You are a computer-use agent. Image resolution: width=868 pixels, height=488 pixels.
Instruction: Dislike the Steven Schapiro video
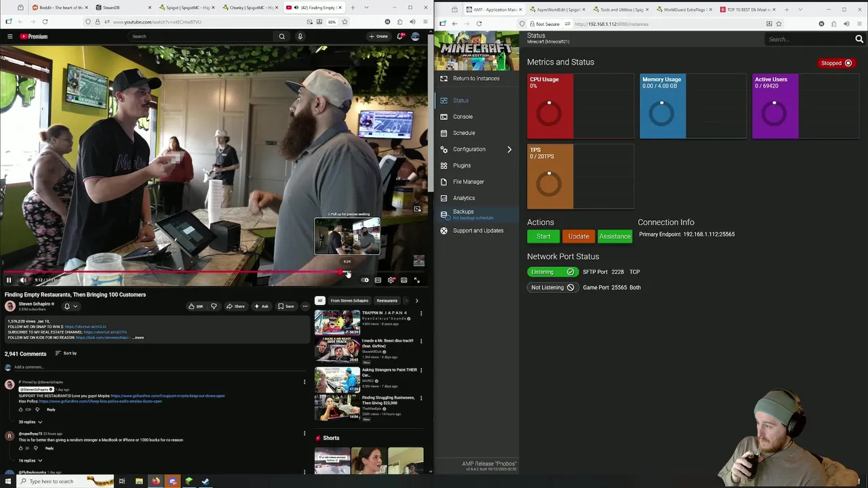[214, 306]
